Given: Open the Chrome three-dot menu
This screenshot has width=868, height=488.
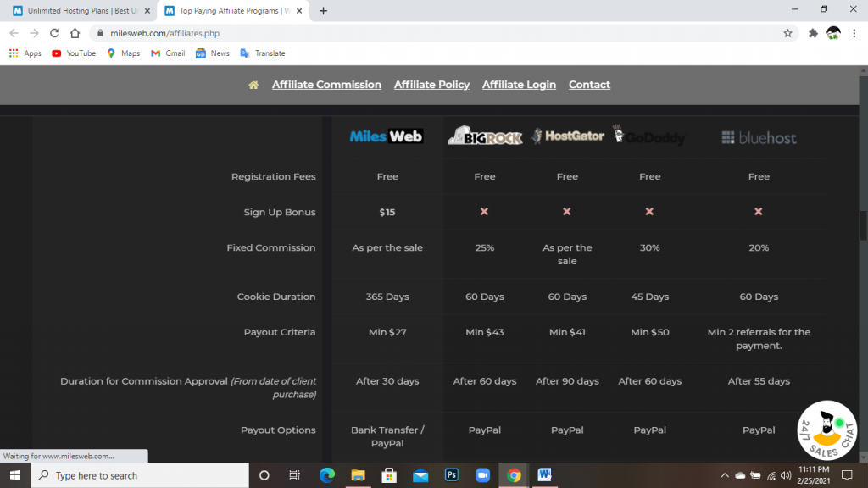Looking at the screenshot, I should click(x=853, y=32).
